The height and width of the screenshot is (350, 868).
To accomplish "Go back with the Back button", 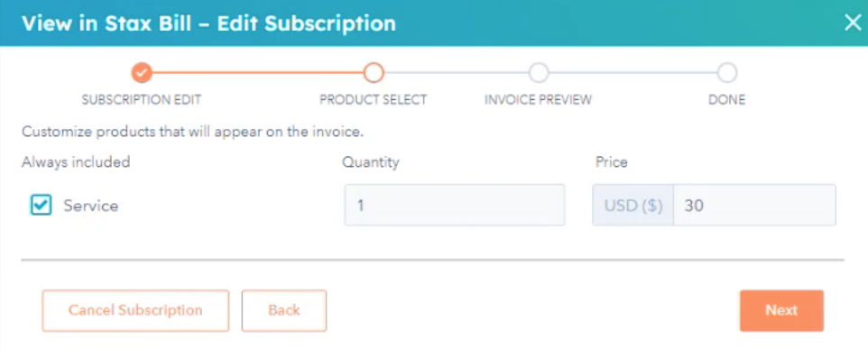I will point(284,310).
